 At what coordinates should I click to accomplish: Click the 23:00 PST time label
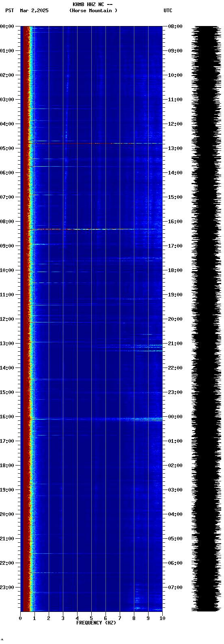[x=7, y=587]
